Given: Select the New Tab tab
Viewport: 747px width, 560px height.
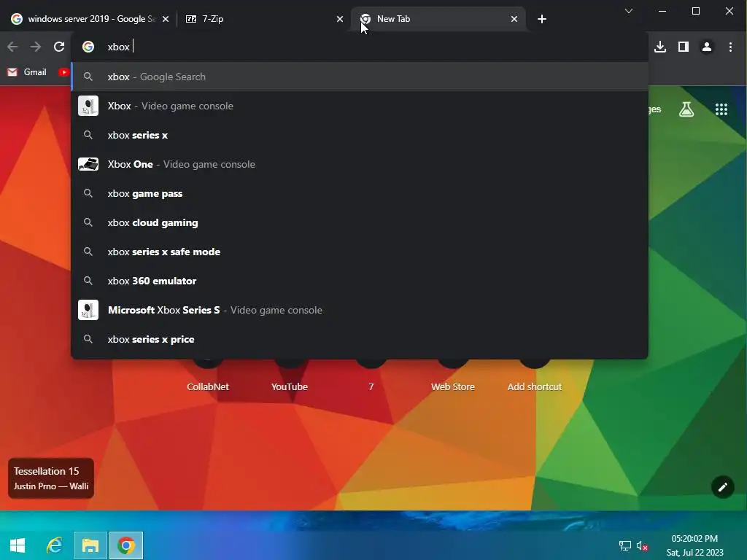Looking at the screenshot, I should click(x=438, y=19).
